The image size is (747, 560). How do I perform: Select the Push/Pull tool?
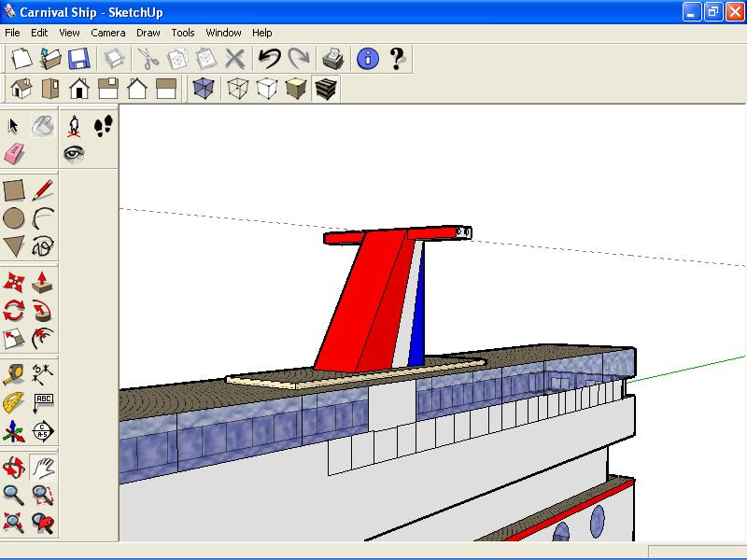click(43, 283)
